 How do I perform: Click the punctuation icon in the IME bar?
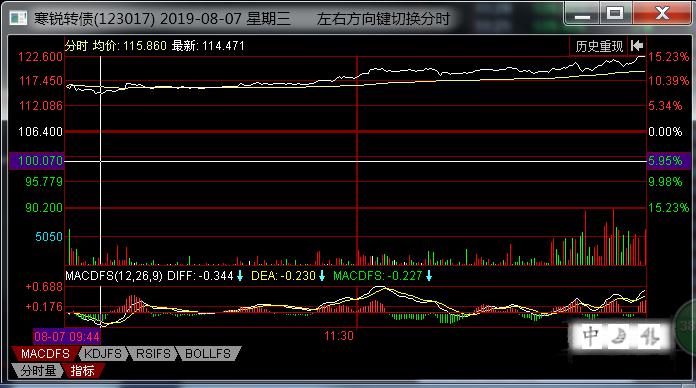click(649, 336)
